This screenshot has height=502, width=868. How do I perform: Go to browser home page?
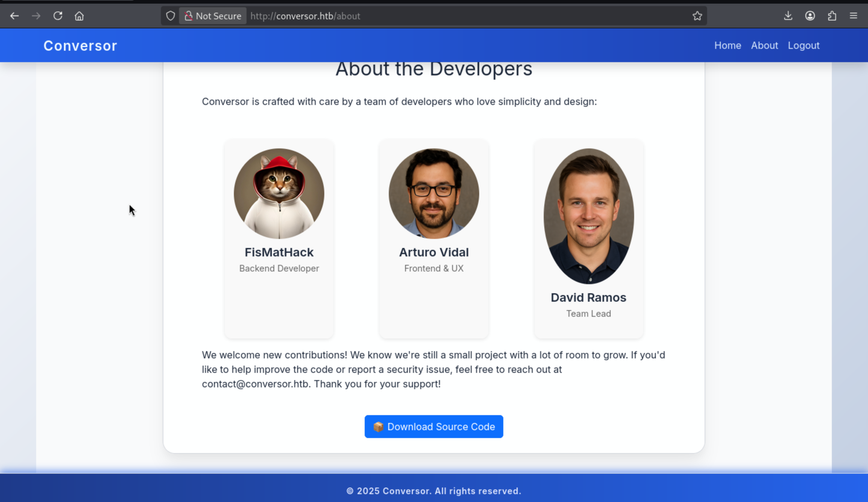point(79,16)
